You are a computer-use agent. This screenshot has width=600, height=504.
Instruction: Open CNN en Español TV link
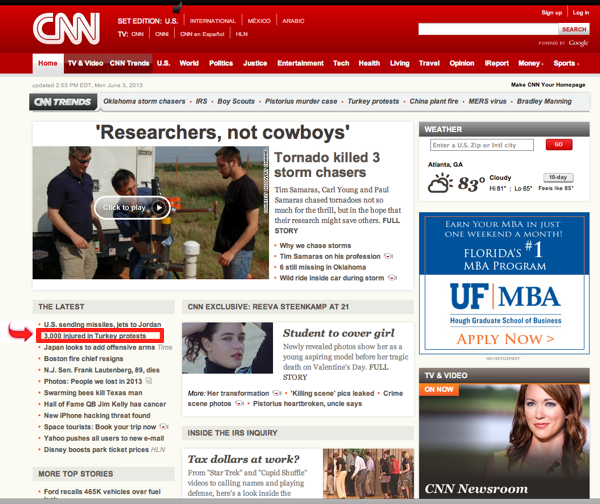pos(202,34)
